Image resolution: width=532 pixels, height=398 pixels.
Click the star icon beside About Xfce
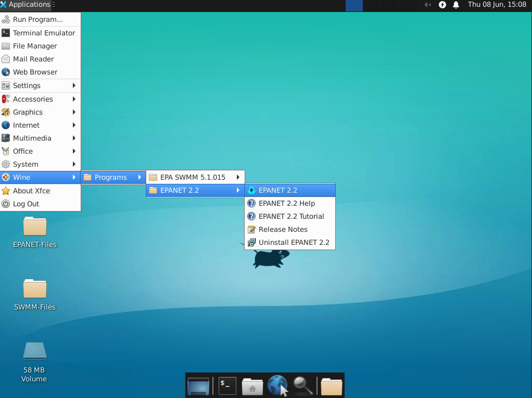tap(6, 191)
